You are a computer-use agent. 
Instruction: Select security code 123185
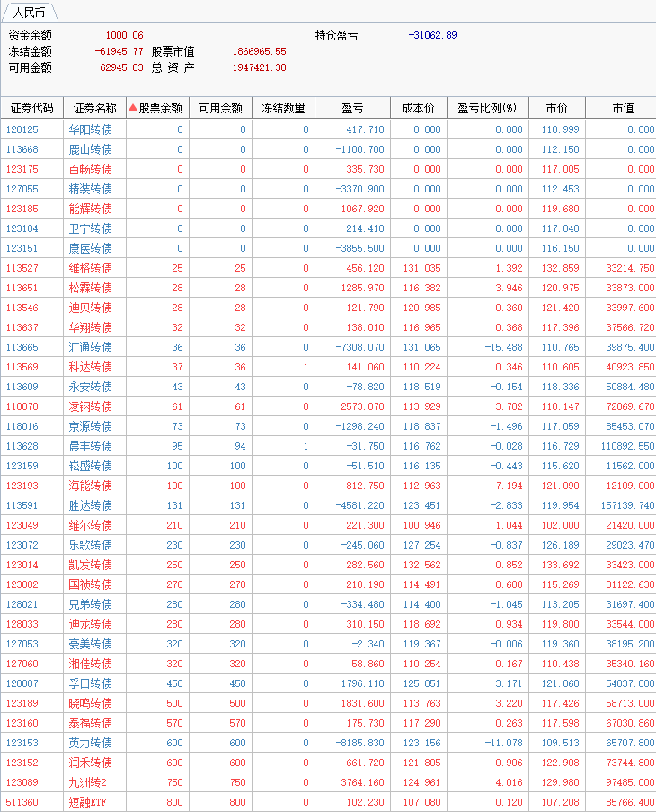click(22, 209)
